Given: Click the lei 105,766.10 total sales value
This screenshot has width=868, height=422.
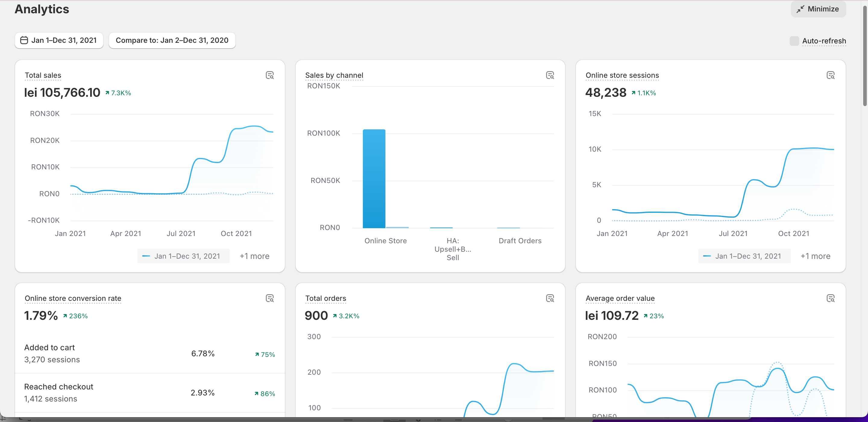Looking at the screenshot, I should coord(62,93).
